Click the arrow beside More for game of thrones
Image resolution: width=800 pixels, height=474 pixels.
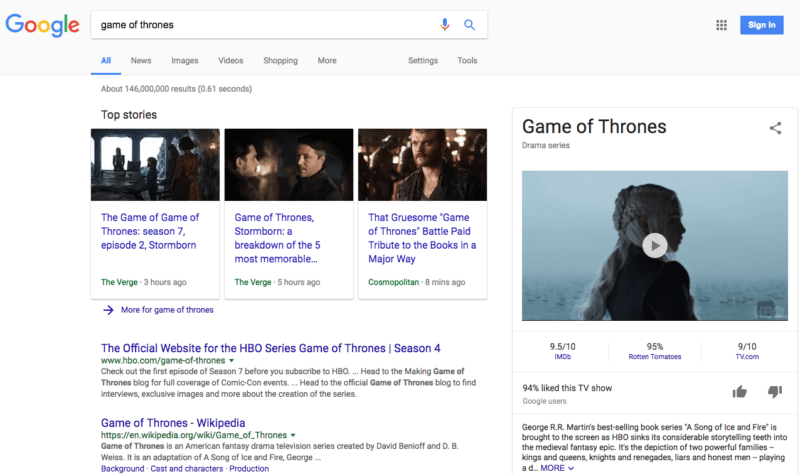click(108, 310)
